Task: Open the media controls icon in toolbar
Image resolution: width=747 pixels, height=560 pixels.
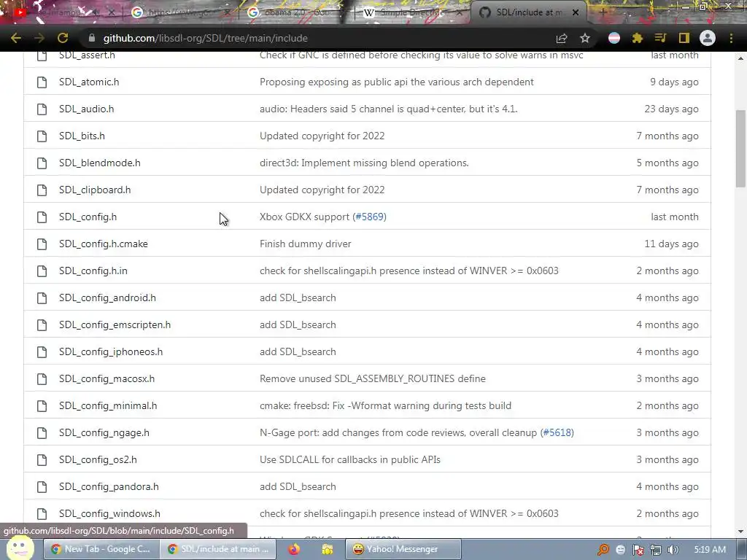Action: click(660, 38)
